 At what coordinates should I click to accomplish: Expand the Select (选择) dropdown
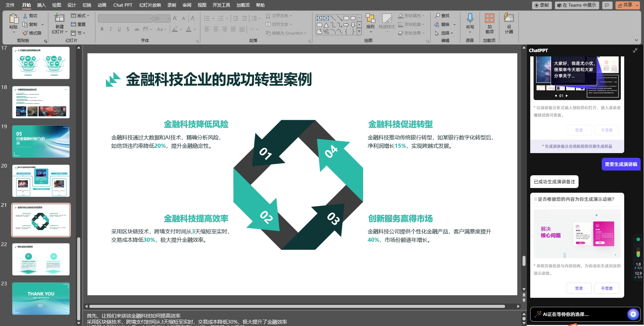(444, 33)
